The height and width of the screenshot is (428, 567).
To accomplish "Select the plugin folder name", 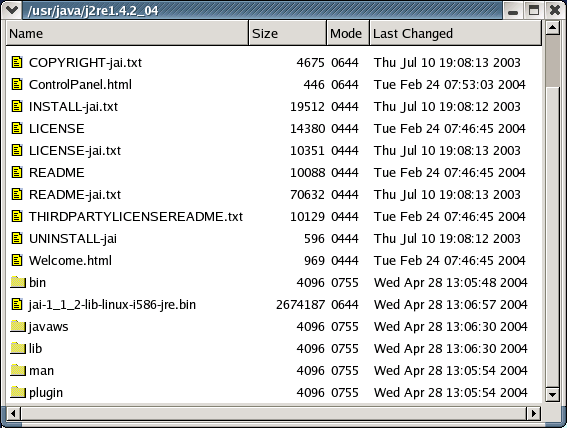I will [46, 393].
